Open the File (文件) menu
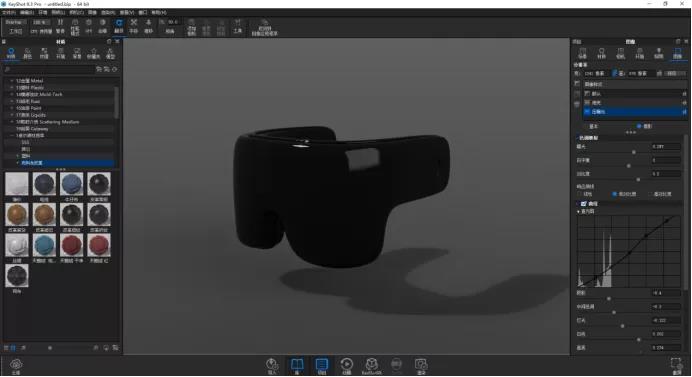 (8, 12)
